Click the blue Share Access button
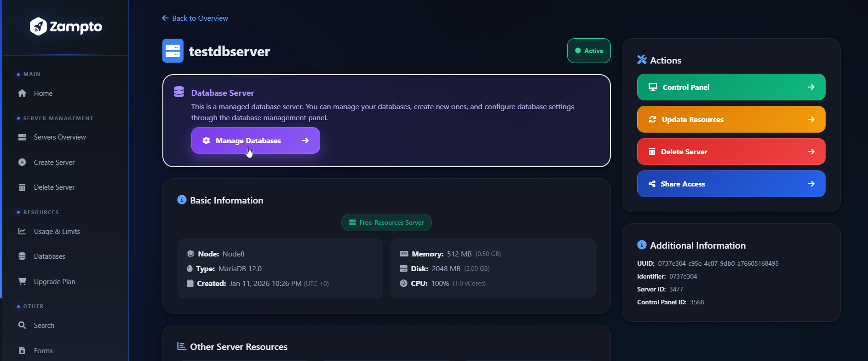The width and height of the screenshot is (868, 361). pos(731,184)
